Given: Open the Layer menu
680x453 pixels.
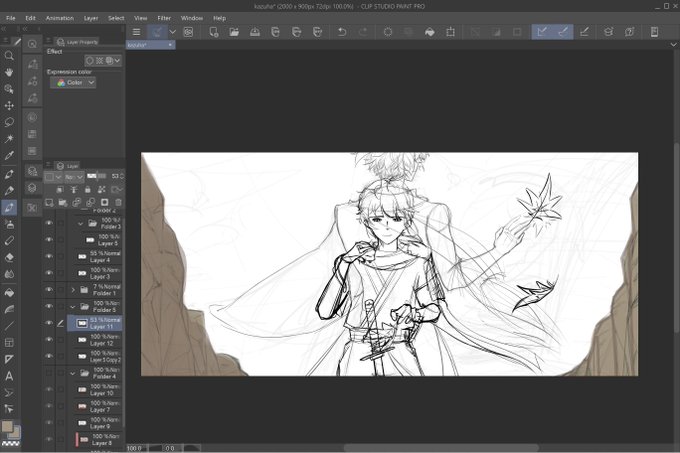Looking at the screenshot, I should 91,18.
